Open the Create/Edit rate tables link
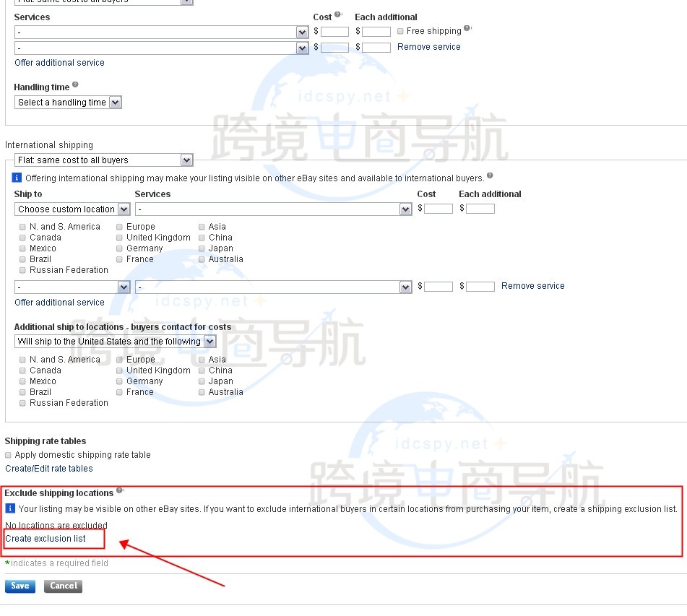 point(49,469)
